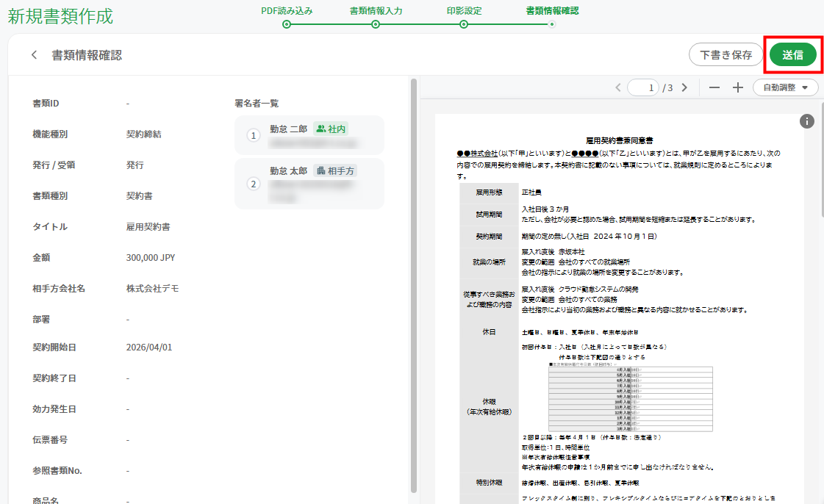Zoom out with the minus icon

[x=714, y=87]
